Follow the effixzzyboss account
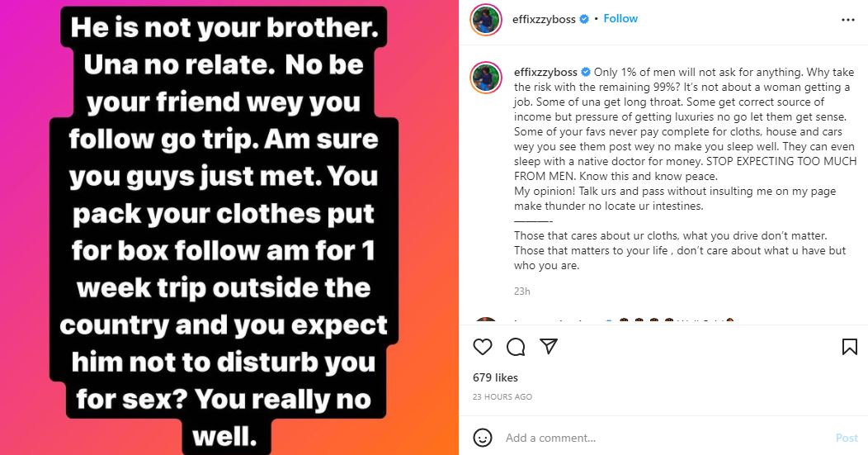 coord(620,19)
